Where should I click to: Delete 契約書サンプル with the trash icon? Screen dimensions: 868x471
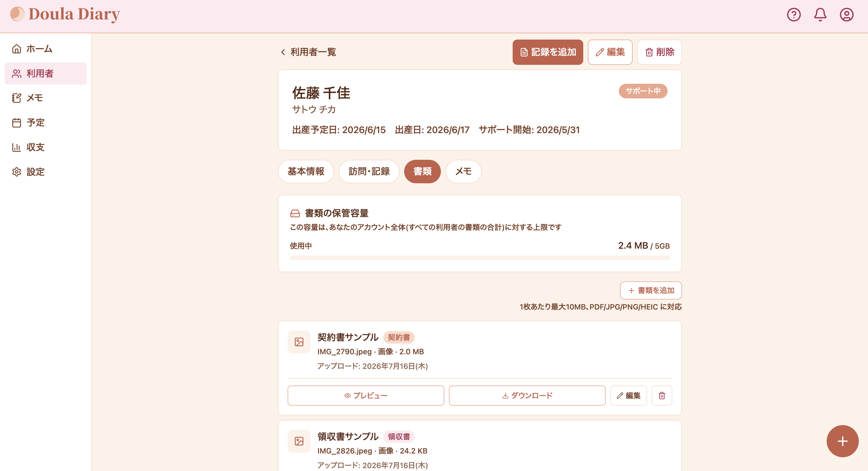point(662,396)
